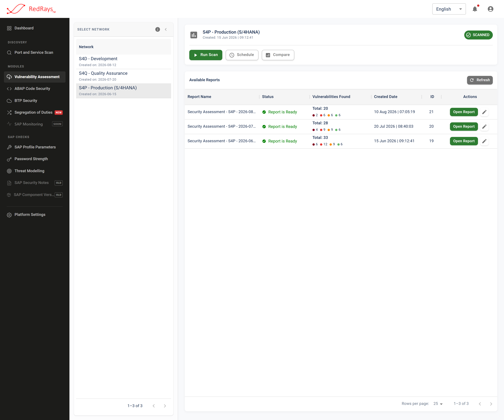Viewport: 504px width, 420px height.
Task: Open the Rows per page 25 dropdown
Action: point(438,404)
